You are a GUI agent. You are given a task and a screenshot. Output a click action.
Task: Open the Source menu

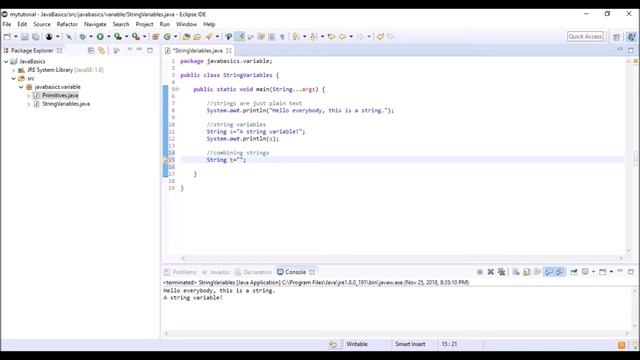[42, 24]
